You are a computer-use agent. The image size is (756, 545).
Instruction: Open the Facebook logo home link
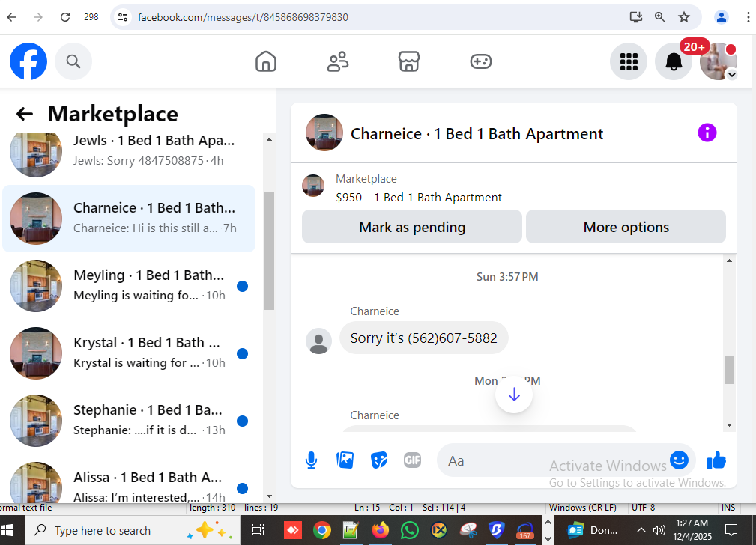click(28, 61)
